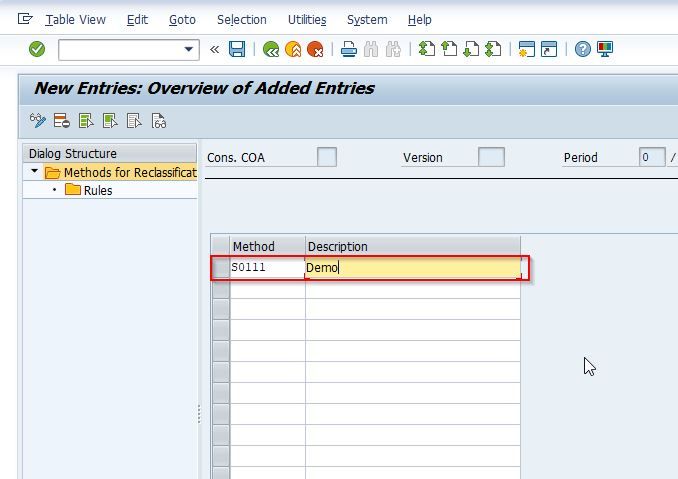
Task: Click the yellow Exit icon
Action: tap(293, 49)
